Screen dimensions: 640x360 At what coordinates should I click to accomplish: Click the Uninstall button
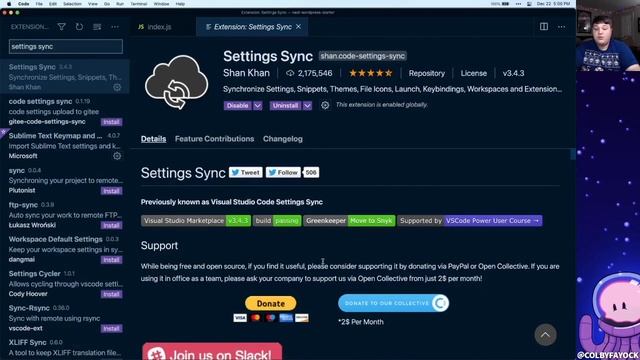[x=285, y=105]
